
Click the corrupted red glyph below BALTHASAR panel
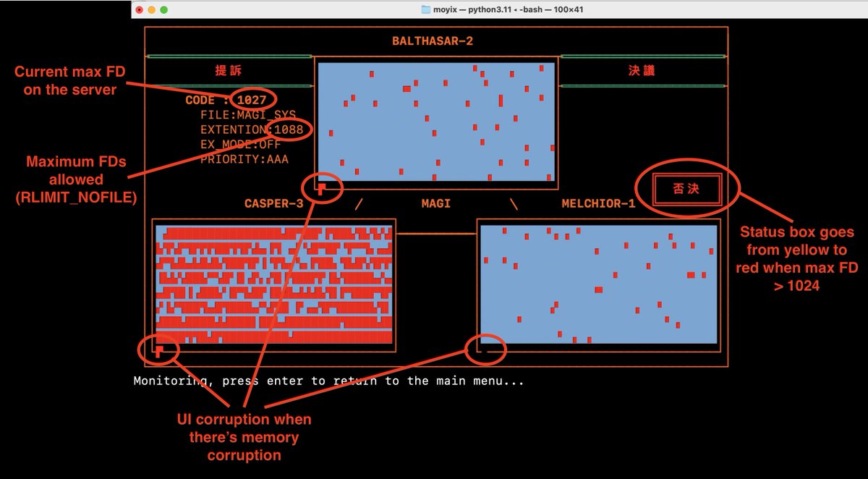[323, 189]
